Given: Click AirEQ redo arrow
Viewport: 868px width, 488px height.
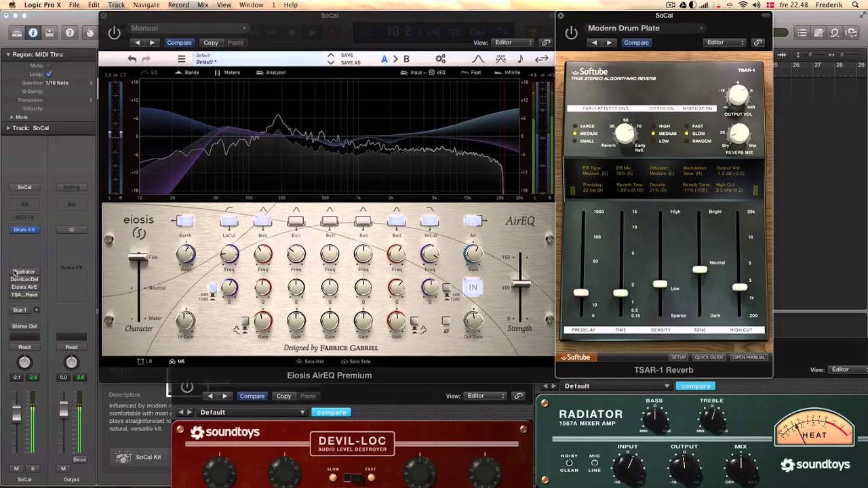Looking at the screenshot, I should 146,59.
